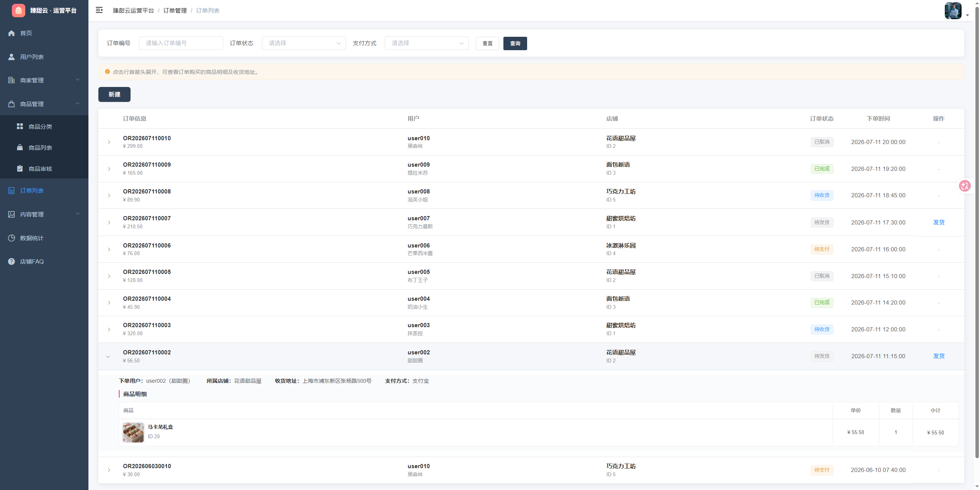Image resolution: width=980 pixels, height=490 pixels.
Task: Expand row OR202607110008
Action: (x=109, y=195)
